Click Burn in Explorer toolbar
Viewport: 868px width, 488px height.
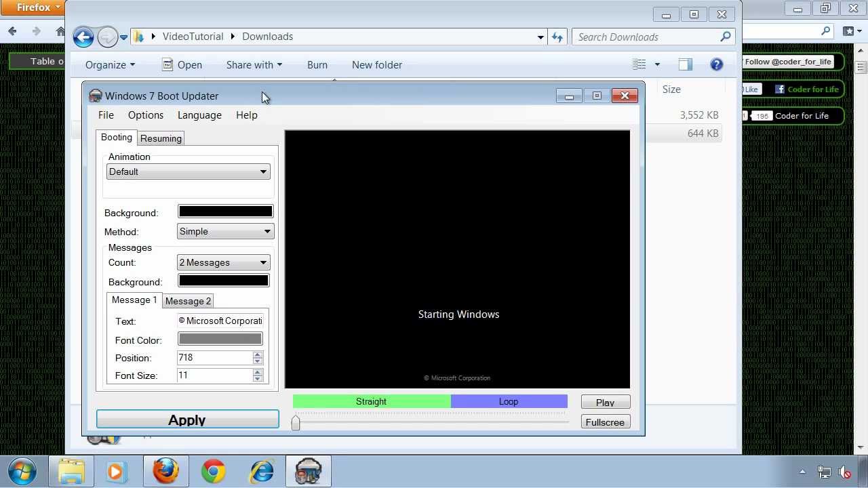tap(317, 65)
